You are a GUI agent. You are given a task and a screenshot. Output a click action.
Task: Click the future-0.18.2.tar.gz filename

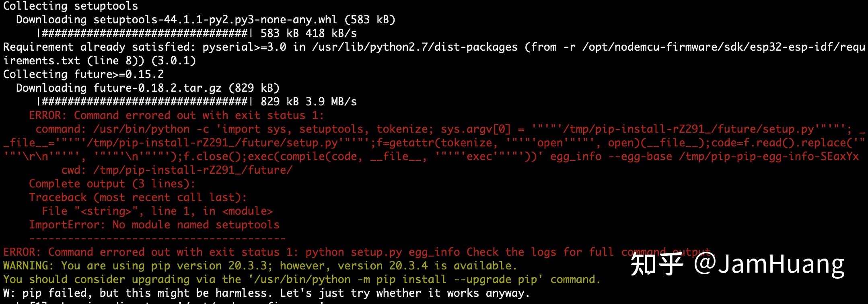(157, 88)
